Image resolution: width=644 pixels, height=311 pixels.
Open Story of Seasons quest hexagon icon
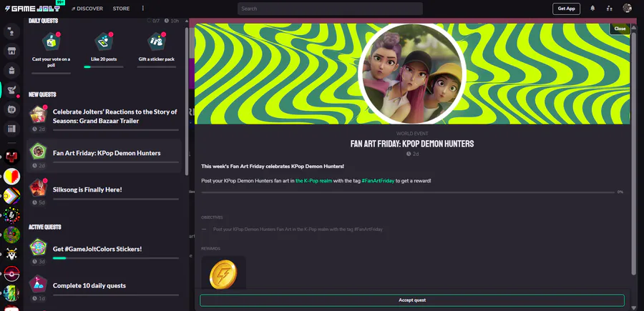38,114
